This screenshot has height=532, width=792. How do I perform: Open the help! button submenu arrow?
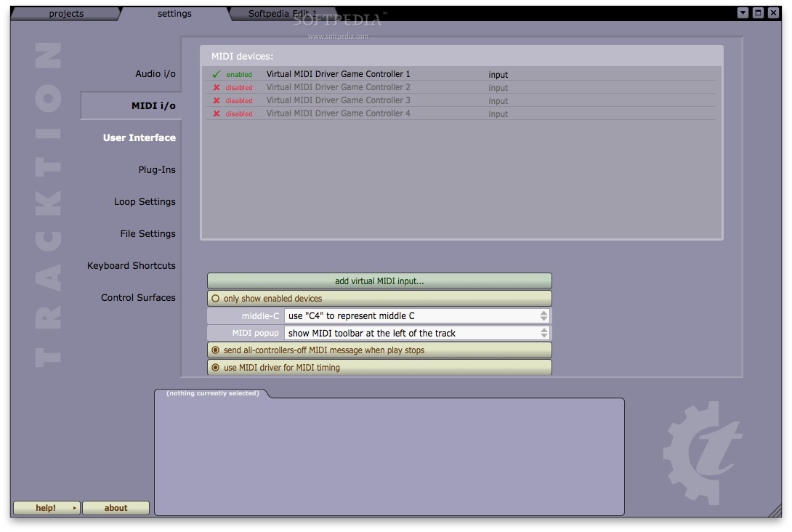click(74, 508)
